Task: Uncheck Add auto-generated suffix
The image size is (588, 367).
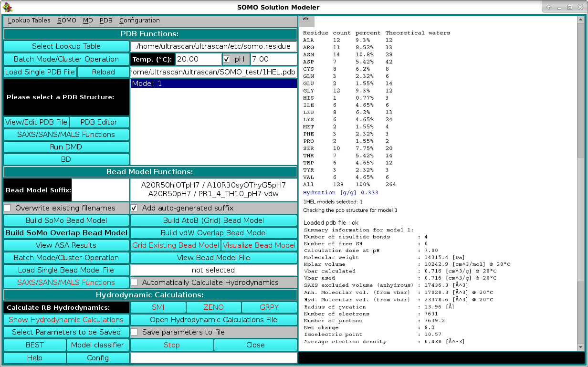Action: pyautogui.click(x=135, y=208)
